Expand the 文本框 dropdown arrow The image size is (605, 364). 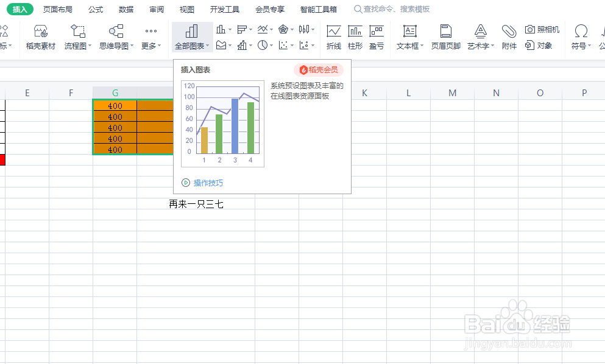click(422, 46)
